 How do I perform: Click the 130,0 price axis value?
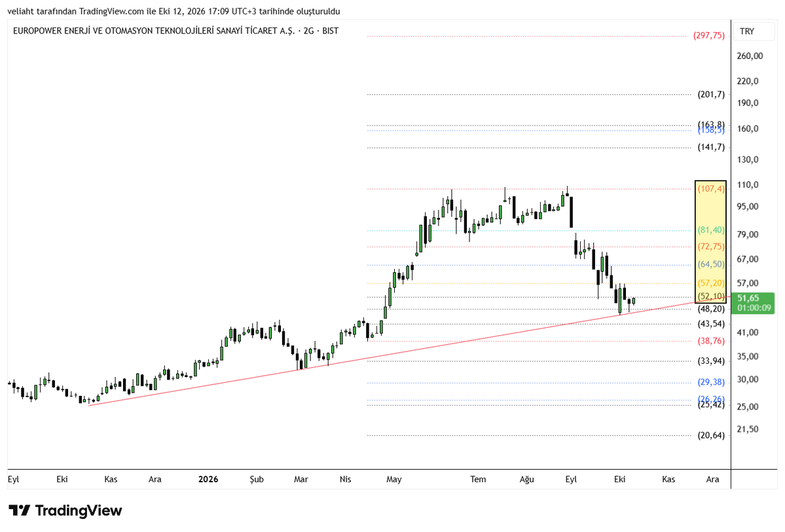coord(748,160)
